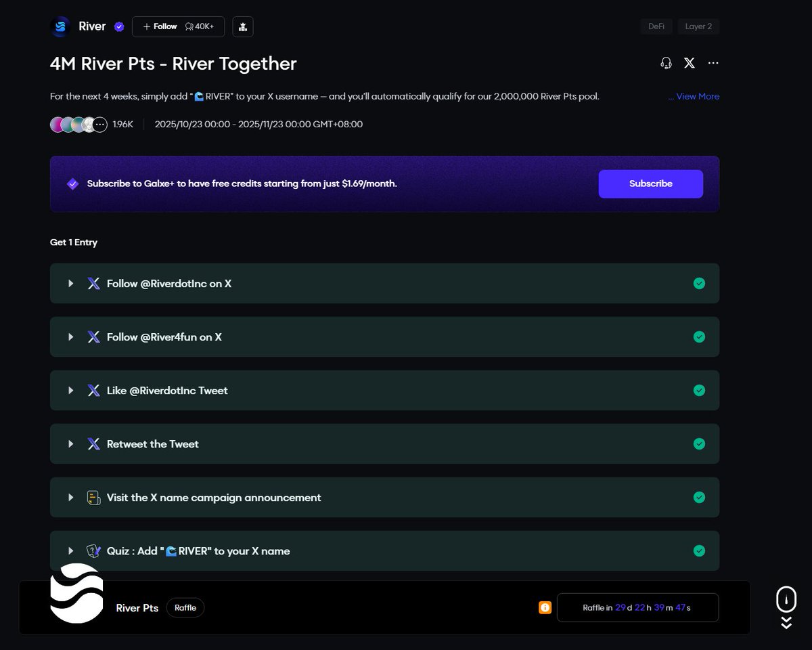
Task: Select the DeFi tag
Action: pos(656,26)
